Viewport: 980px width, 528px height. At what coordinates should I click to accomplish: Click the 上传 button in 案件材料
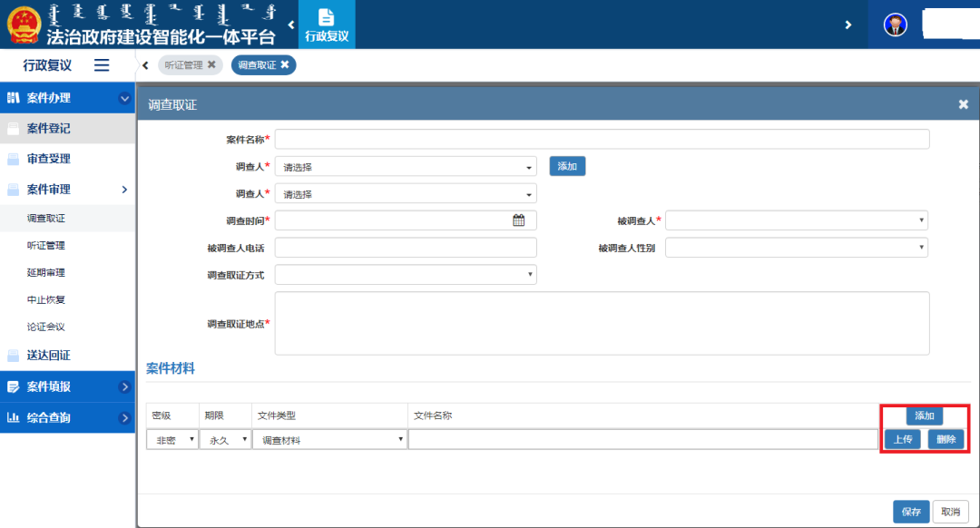pos(903,439)
